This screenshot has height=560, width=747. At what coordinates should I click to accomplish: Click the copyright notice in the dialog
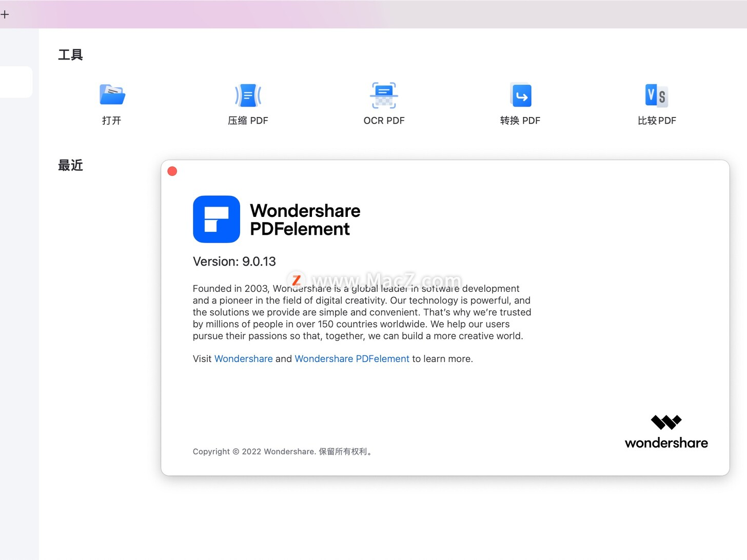(282, 451)
